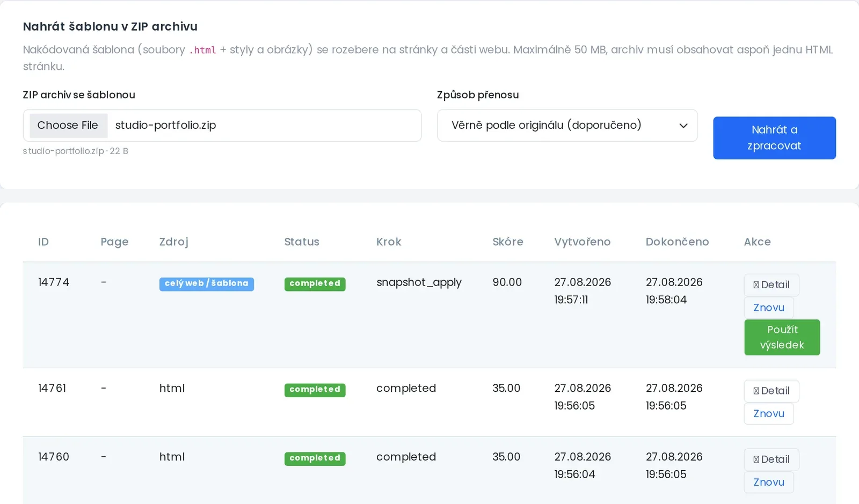Click Znovu for job 14761
Screen dimensions: 859x504
tap(769, 414)
